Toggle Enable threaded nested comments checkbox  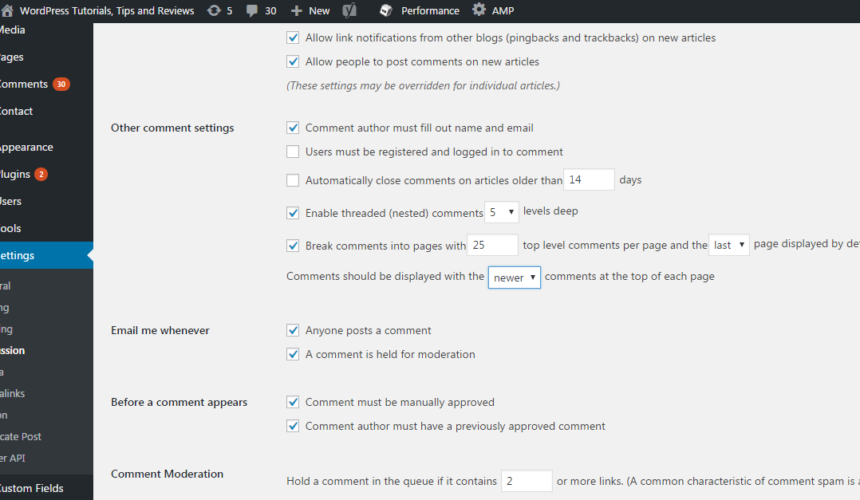[x=293, y=213]
